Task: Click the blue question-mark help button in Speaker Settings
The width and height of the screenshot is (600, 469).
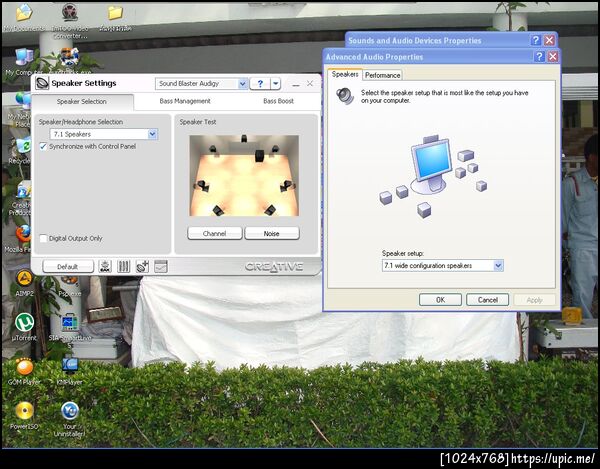Action: pos(260,83)
